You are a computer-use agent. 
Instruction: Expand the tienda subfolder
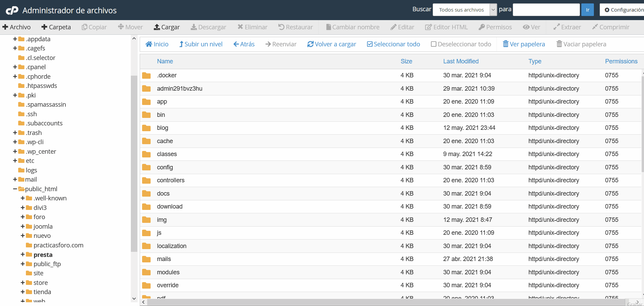[x=22, y=292]
